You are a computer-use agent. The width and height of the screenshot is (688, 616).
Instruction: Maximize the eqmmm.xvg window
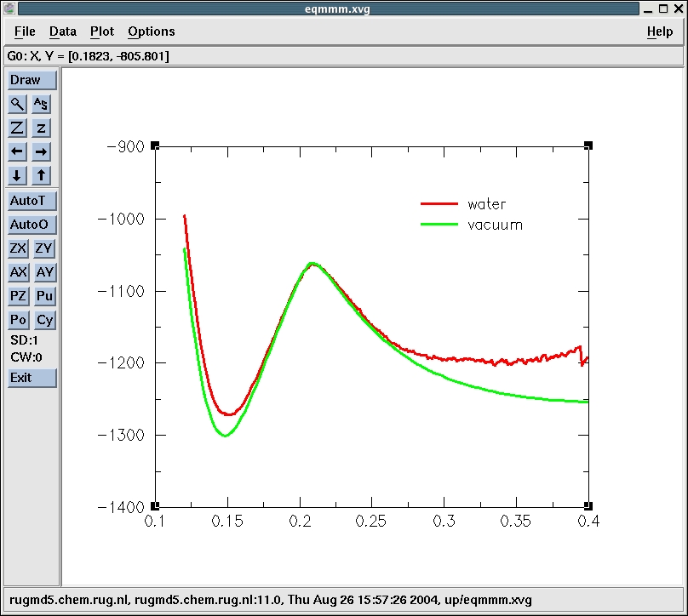coord(663,9)
